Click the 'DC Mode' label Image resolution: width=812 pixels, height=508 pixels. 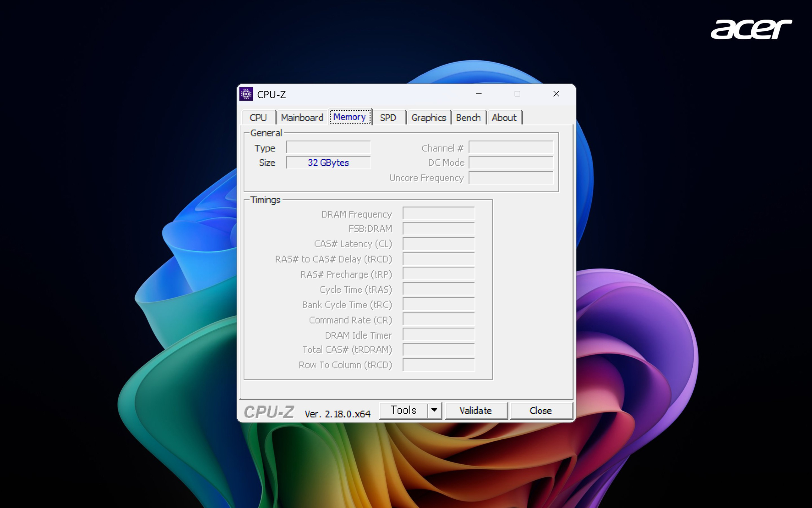pos(446,163)
